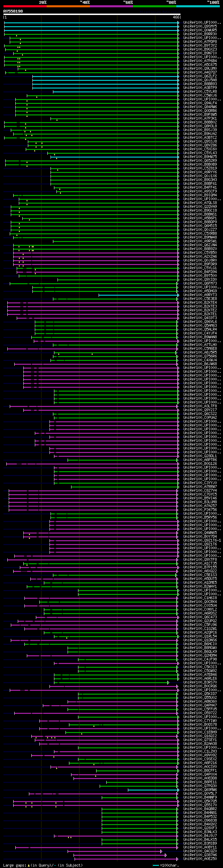Select hit UniRef100_Q69MW6
The width and height of the screenshot is (223, 868).
200,790
